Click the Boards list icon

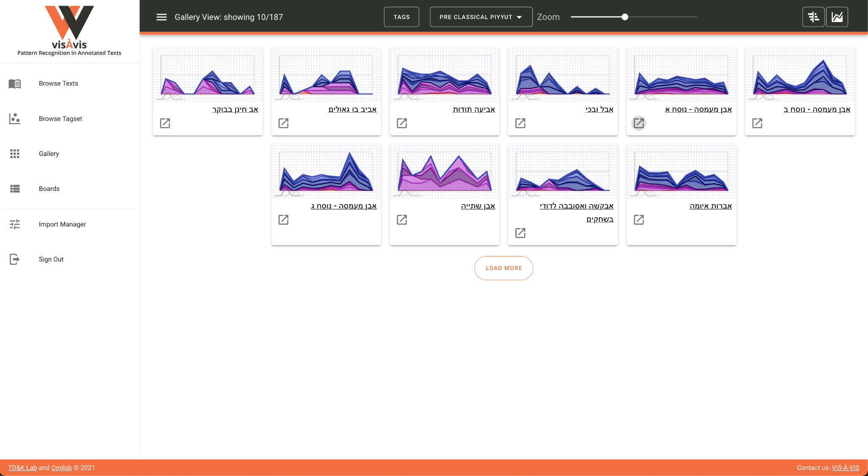[x=15, y=189]
